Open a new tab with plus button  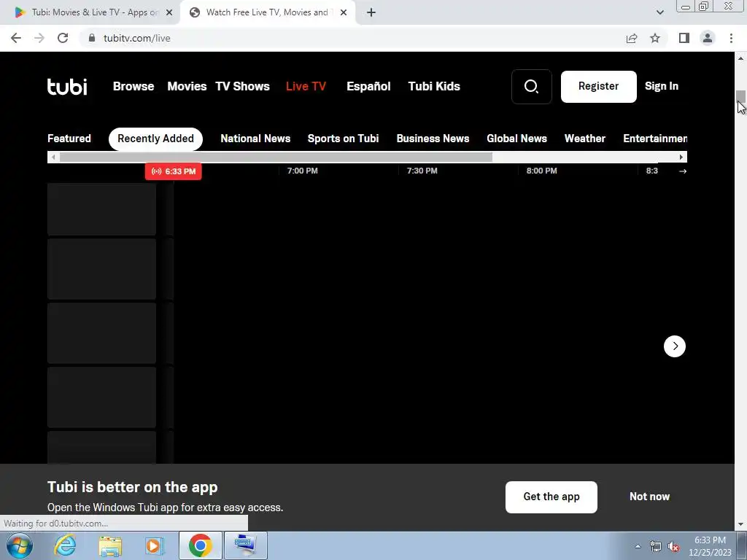[x=371, y=12]
